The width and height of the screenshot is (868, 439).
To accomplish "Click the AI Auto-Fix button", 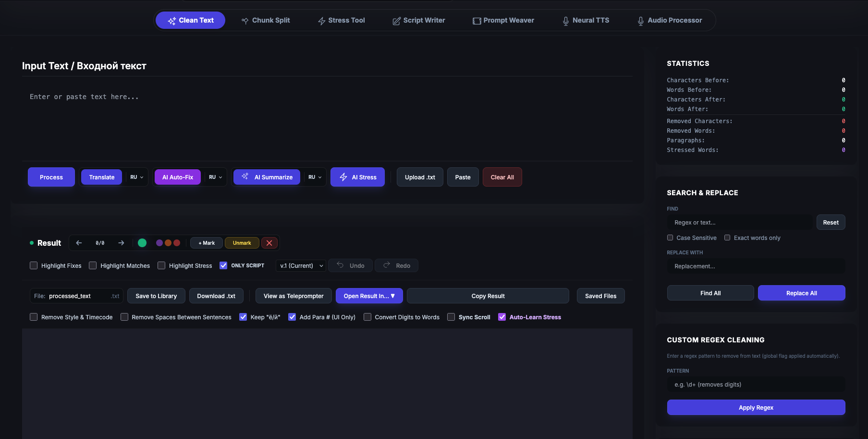I will 178,177.
